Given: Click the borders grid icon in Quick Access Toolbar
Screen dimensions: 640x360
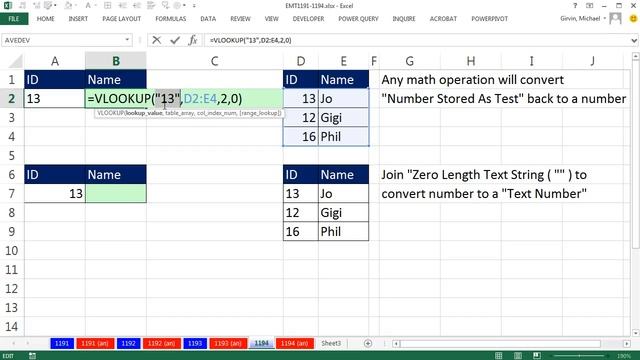Looking at the screenshot, I should (x=107, y=6).
